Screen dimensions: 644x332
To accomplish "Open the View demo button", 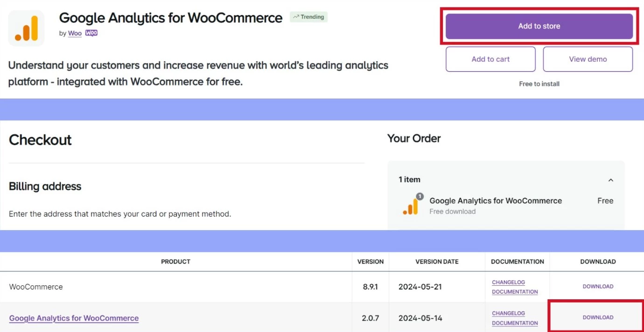I will pos(588,59).
